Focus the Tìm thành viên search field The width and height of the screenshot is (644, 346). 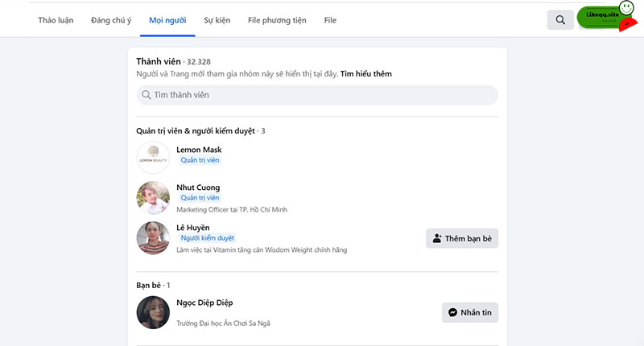[317, 95]
